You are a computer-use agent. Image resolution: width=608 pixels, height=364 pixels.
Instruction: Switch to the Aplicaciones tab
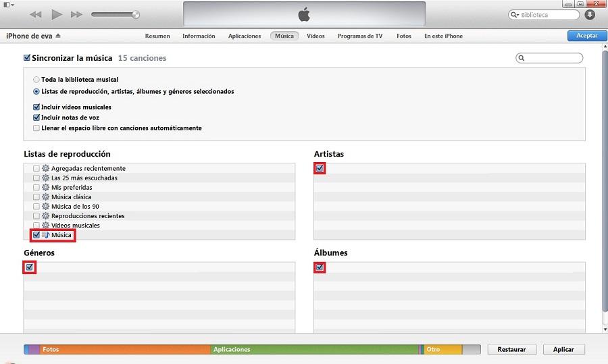tap(245, 36)
